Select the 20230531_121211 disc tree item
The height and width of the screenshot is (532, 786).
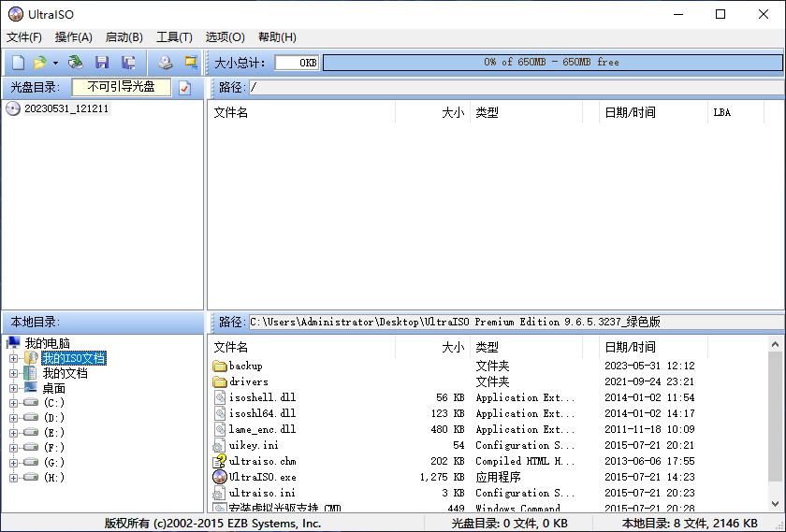pyautogui.click(x=66, y=108)
